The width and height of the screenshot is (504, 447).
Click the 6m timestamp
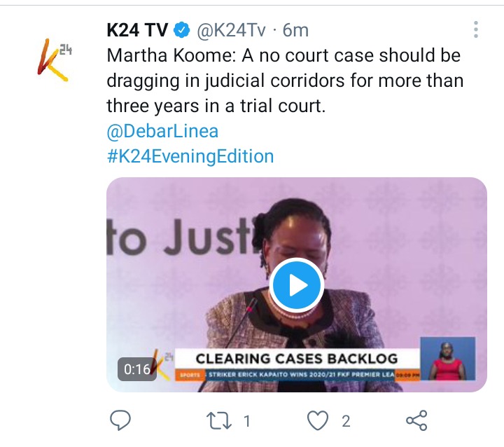click(x=295, y=31)
